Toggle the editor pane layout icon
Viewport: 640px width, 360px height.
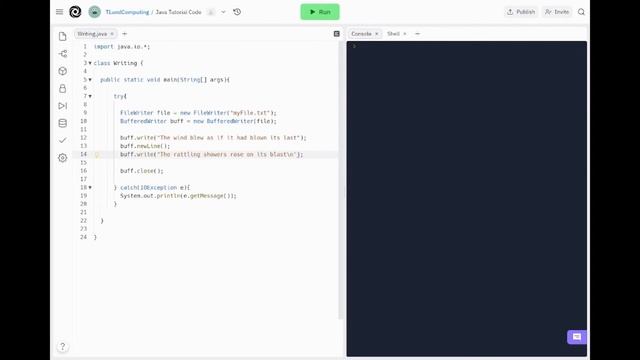(337, 34)
